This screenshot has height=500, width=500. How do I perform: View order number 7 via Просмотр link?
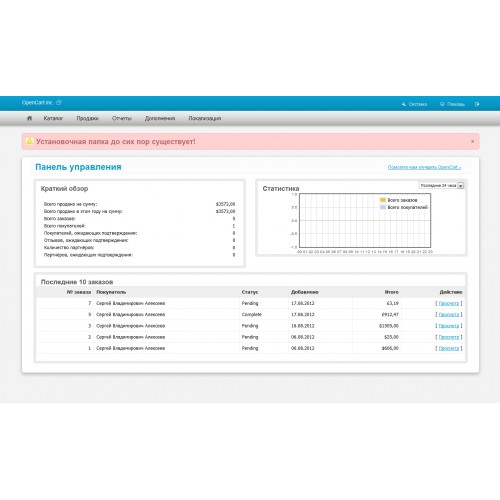[449, 303]
